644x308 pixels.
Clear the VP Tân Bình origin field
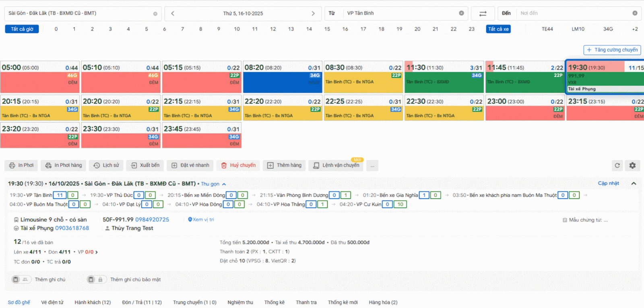(x=461, y=13)
